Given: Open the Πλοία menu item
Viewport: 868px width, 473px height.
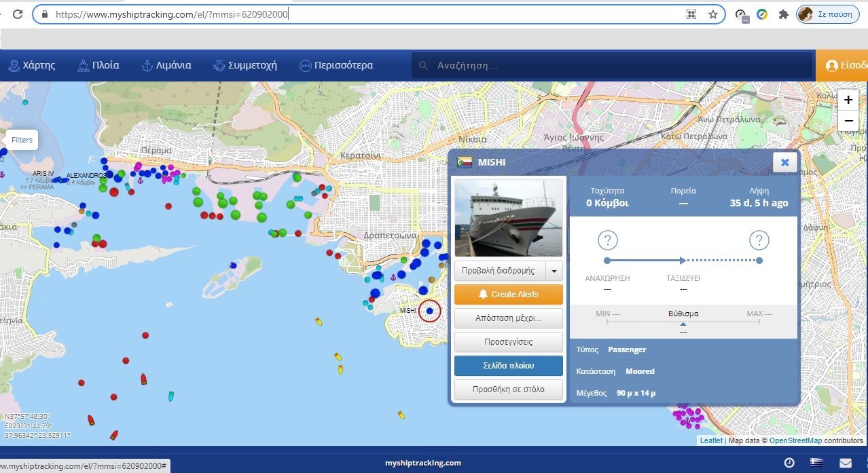Looking at the screenshot, I should [x=98, y=66].
